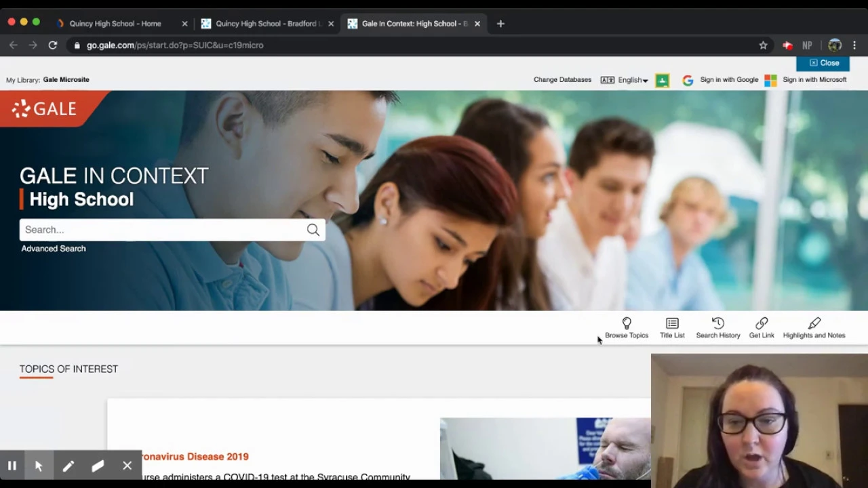Click the search magnifying glass icon
The height and width of the screenshot is (488, 868).
[313, 230]
